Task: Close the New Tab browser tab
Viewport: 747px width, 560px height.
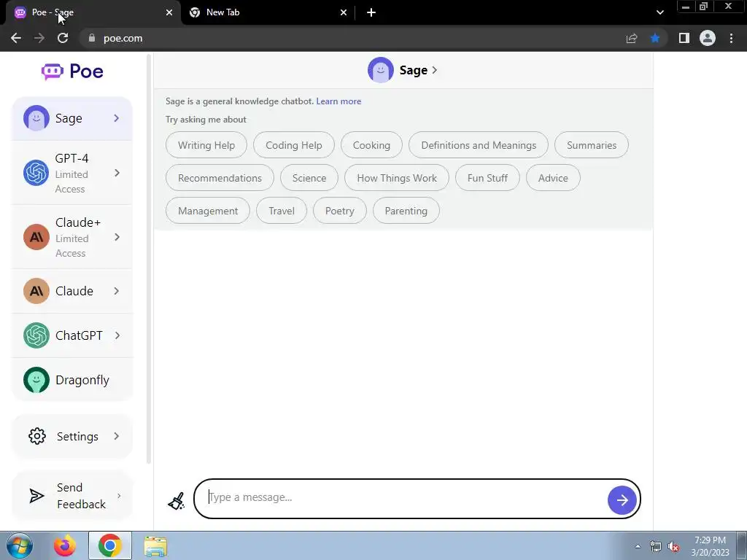Action: 344,12
